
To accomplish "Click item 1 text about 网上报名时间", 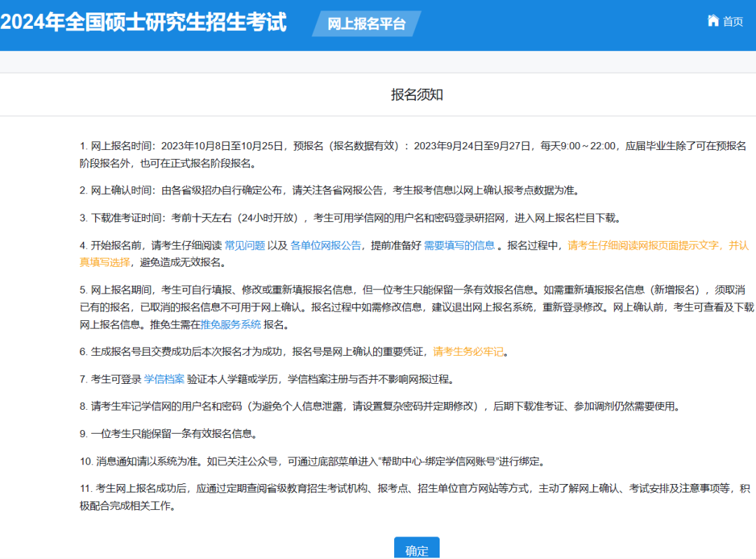I will tap(413, 155).
